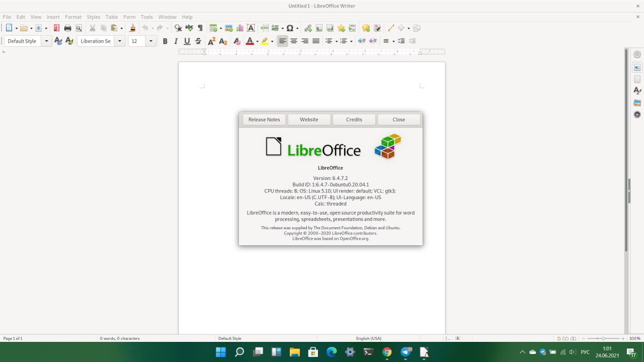This screenshot has width=644, height=362.
Task: Toggle Underline formatting
Action: coord(187,41)
